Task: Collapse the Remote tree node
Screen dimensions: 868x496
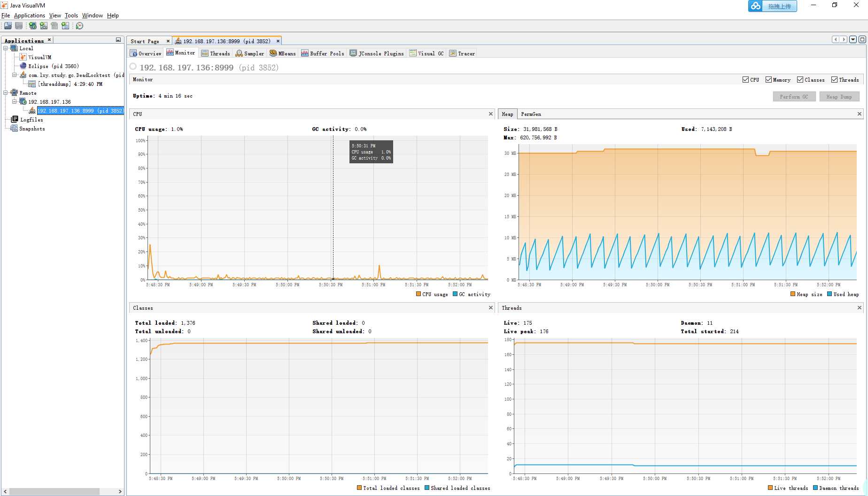Action: click(x=6, y=93)
